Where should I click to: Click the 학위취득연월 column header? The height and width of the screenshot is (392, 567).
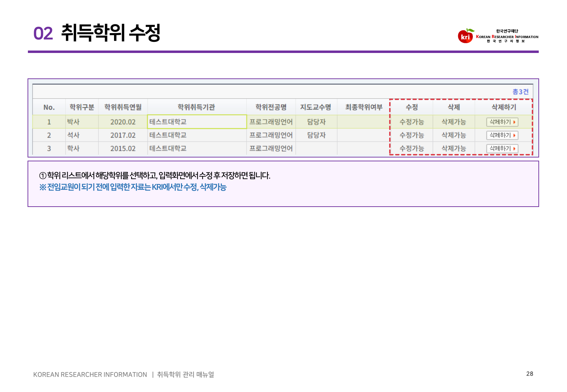(123, 107)
